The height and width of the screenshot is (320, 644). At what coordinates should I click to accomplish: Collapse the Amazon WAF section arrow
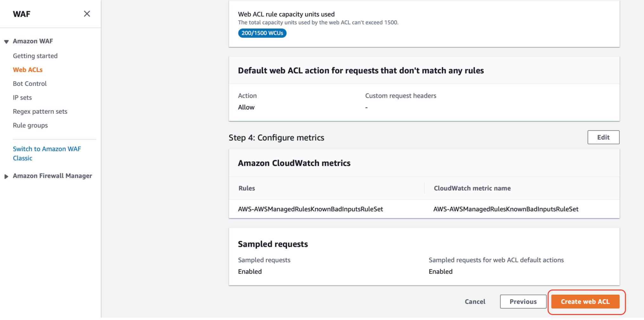(x=6, y=42)
